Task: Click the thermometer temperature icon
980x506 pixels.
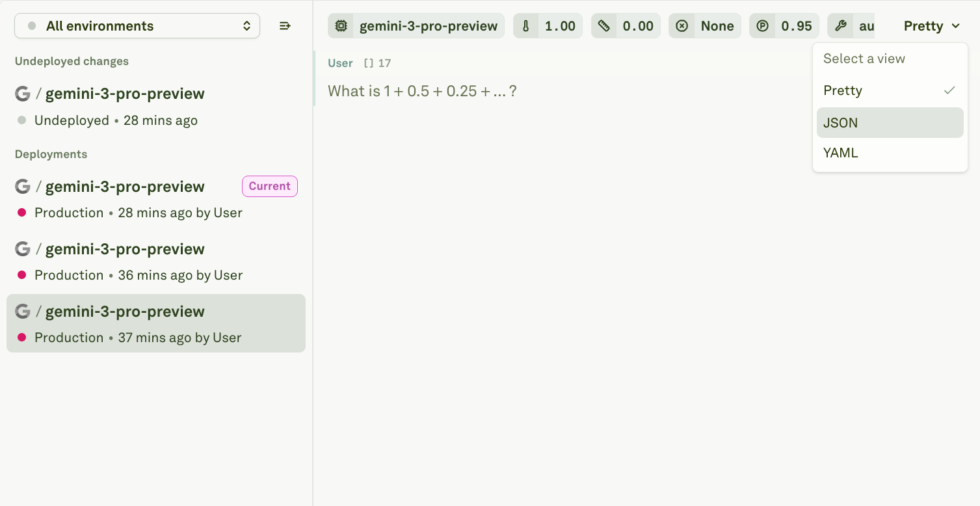Action: pos(526,26)
